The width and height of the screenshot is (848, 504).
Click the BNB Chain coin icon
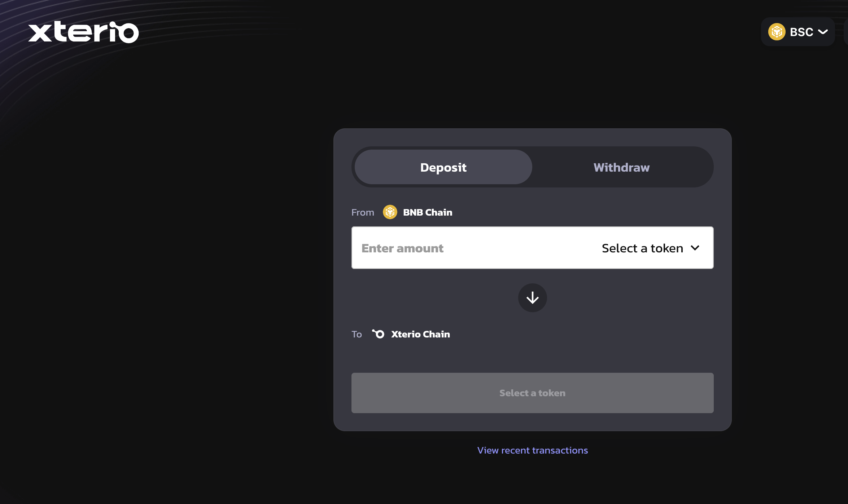[x=390, y=212]
